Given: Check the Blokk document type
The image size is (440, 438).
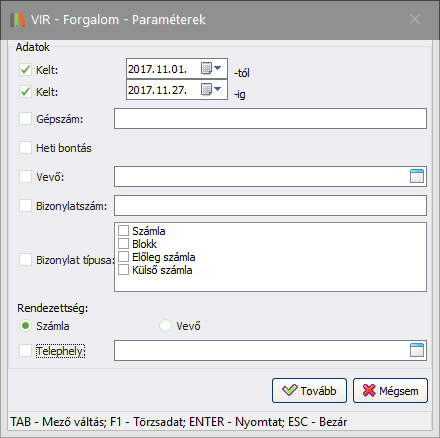Looking at the screenshot, I should [x=123, y=244].
